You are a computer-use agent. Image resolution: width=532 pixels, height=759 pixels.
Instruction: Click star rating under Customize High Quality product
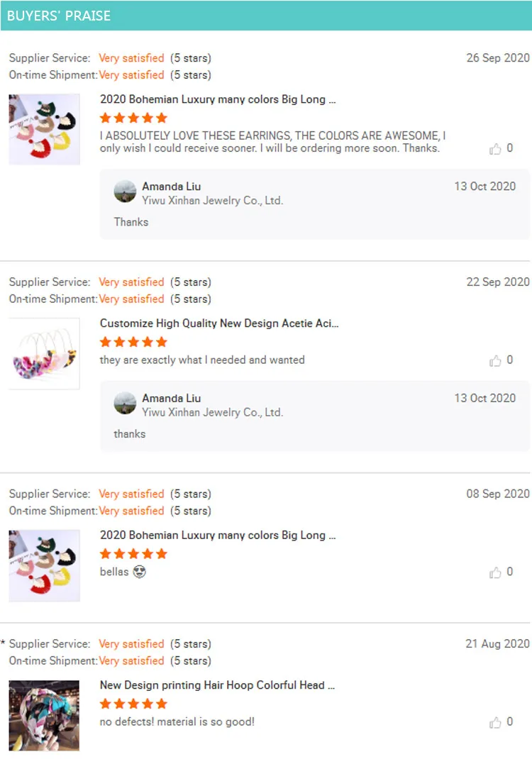pos(133,342)
